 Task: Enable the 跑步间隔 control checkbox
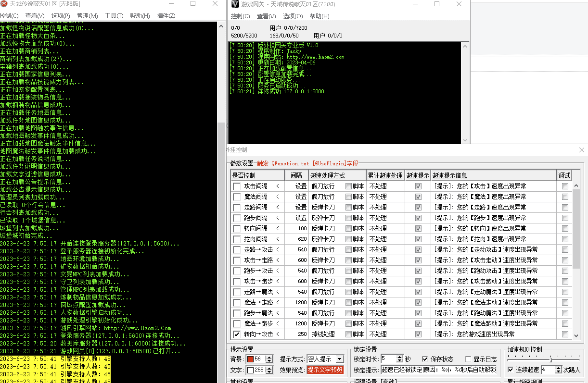pyautogui.click(x=237, y=218)
